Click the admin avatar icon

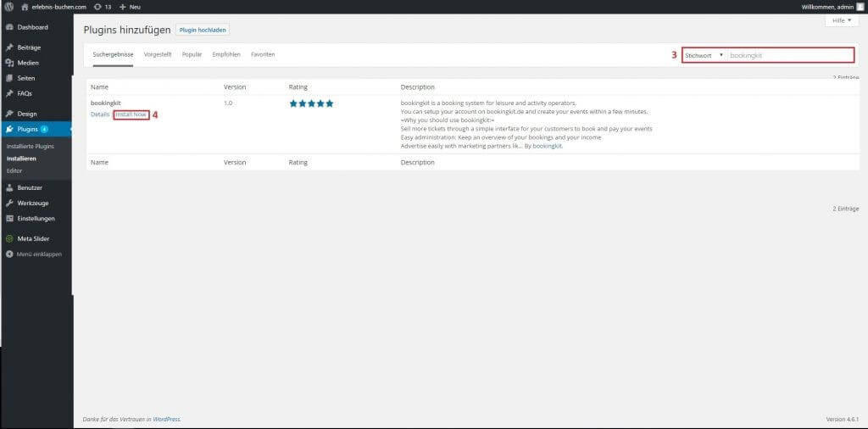(860, 7)
